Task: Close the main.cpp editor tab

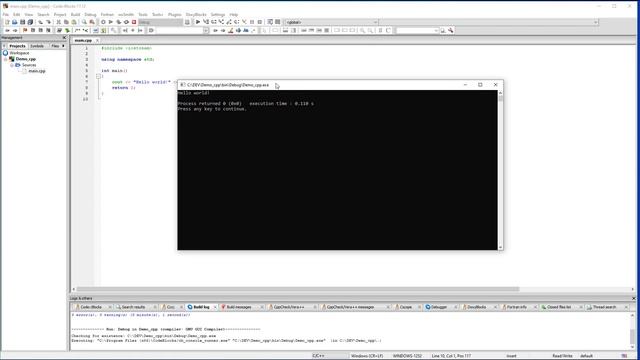Action: coord(97,40)
